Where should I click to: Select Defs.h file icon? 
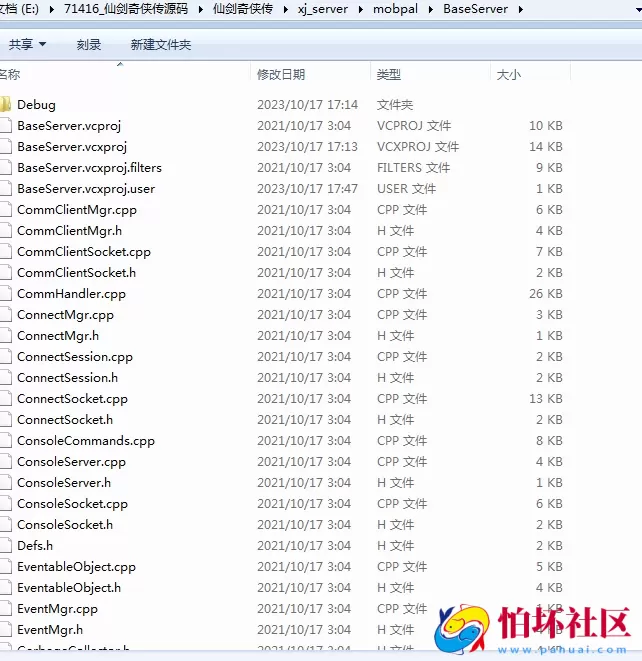tap(5, 546)
